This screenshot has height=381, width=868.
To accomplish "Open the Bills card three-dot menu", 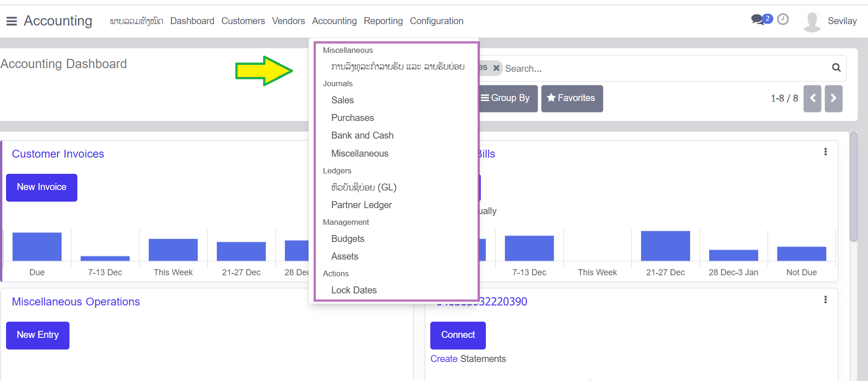I will (x=825, y=152).
